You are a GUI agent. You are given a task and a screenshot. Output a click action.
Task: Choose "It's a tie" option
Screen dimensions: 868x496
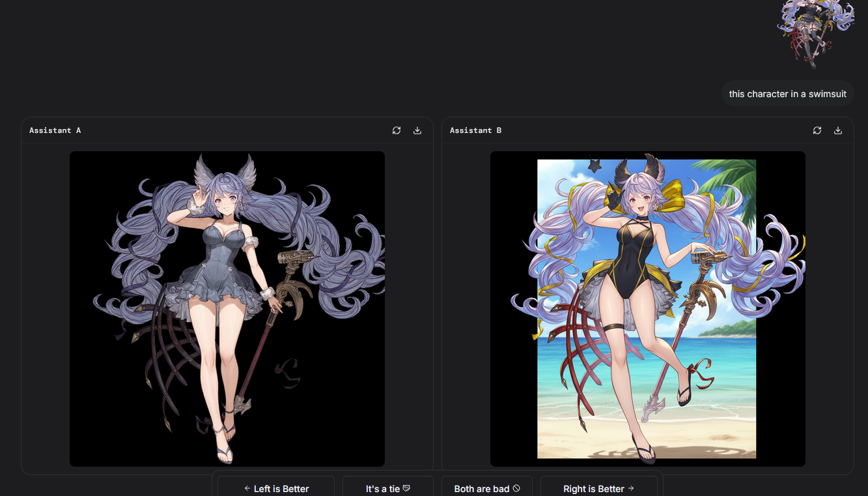pos(388,488)
